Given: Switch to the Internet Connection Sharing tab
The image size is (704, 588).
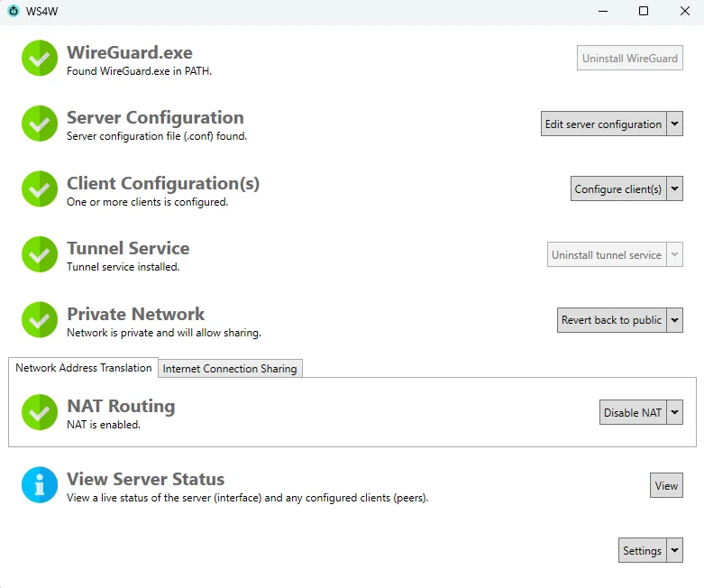Looking at the screenshot, I should click(x=230, y=369).
